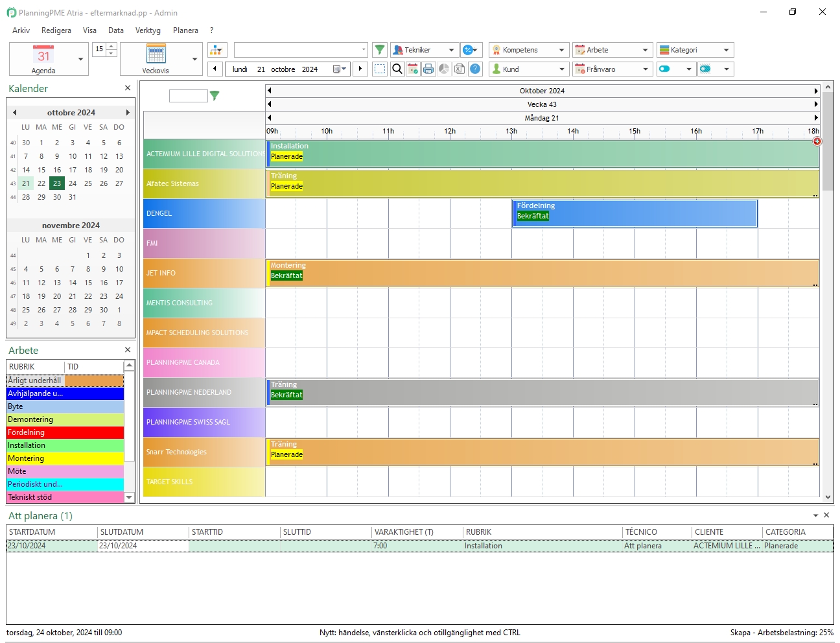Viewport: 840px width, 643px height.
Task: Click the calendar picker icon in date field
Action: [x=340, y=69]
